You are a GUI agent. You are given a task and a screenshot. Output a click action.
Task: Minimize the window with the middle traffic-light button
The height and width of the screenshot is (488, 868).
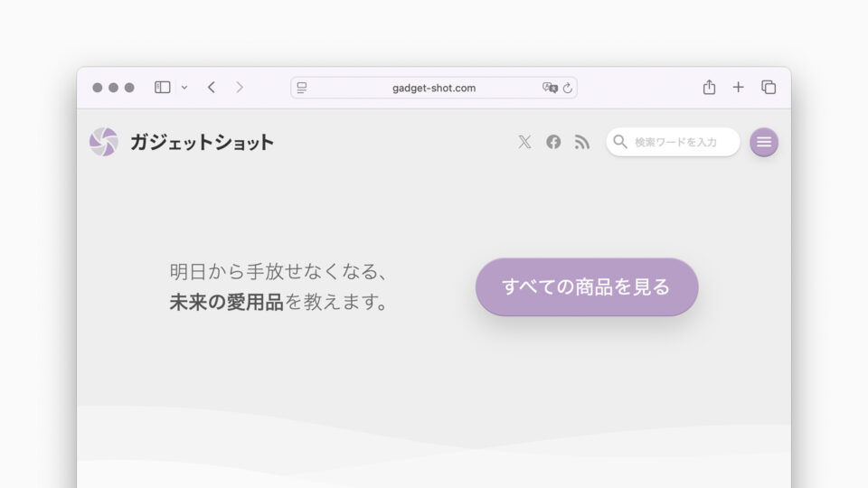pyautogui.click(x=114, y=88)
